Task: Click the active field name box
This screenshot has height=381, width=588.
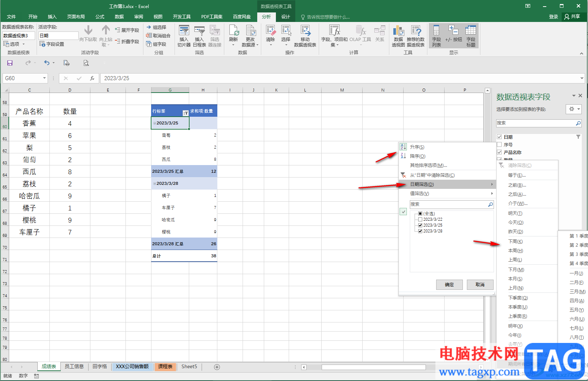Action: coord(59,36)
